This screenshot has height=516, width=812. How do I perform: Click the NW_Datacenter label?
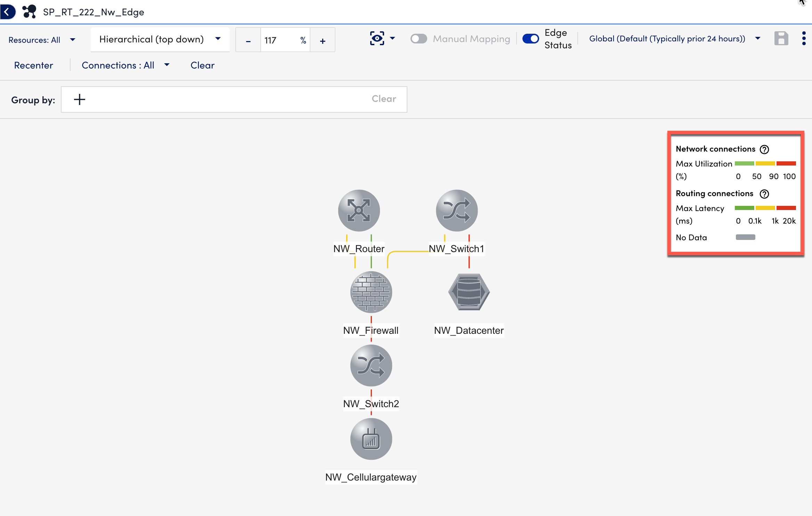[469, 330]
